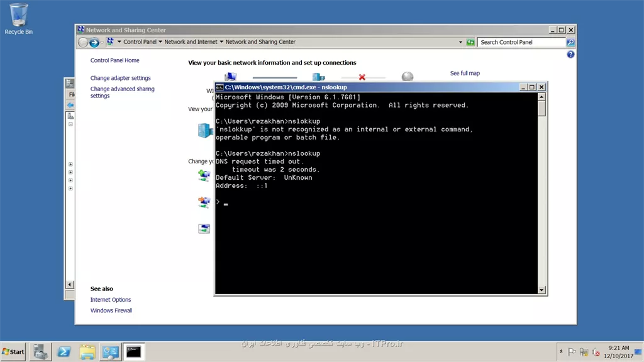Open Internet Options under See also
The image size is (644, 362).
click(x=111, y=300)
